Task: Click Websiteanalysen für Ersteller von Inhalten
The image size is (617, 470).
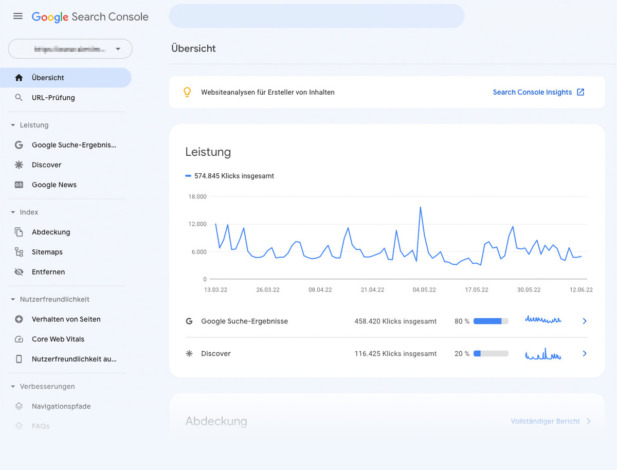Action: pos(268,92)
